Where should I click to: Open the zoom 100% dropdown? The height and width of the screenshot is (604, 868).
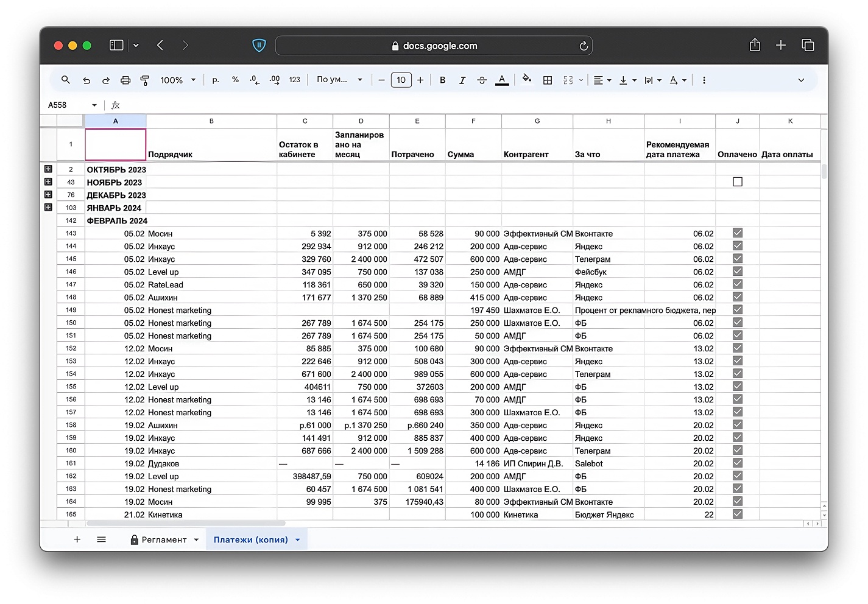(178, 80)
